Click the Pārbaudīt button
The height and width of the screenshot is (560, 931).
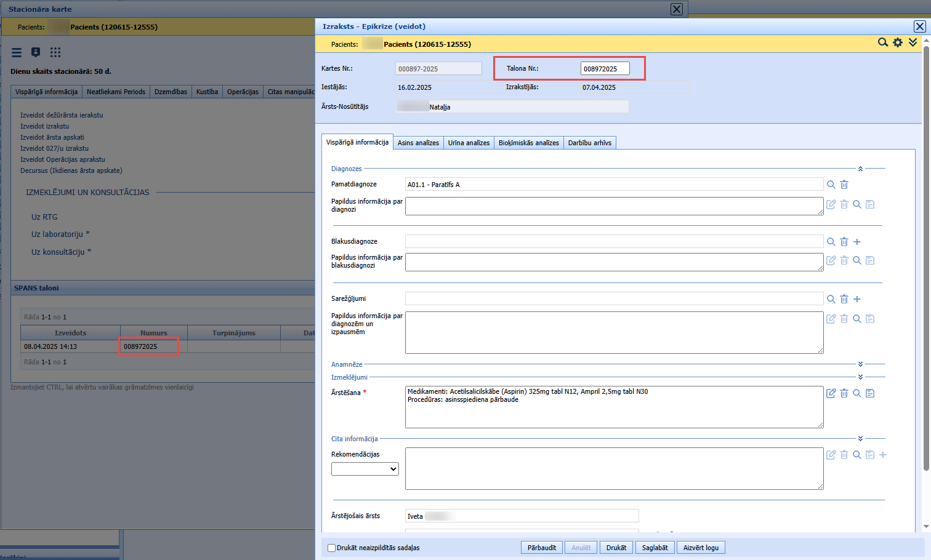542,548
